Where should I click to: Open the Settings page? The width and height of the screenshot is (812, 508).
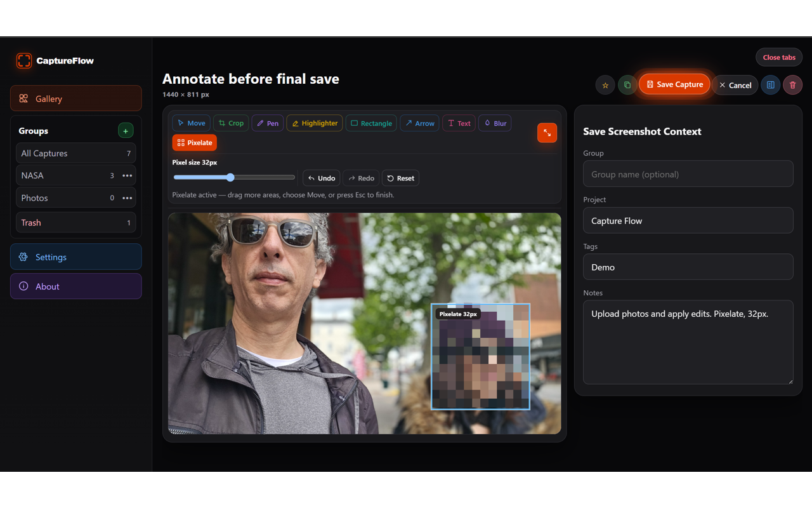(76, 257)
